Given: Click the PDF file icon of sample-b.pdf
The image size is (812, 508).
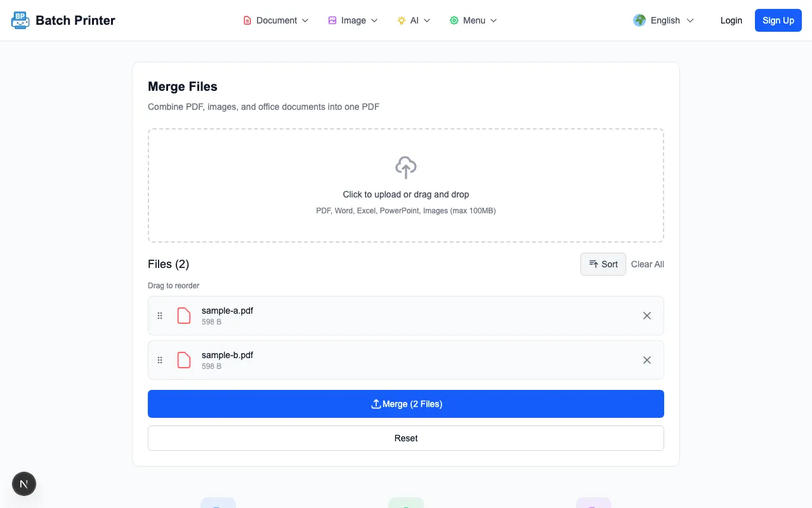Looking at the screenshot, I should pyautogui.click(x=184, y=360).
